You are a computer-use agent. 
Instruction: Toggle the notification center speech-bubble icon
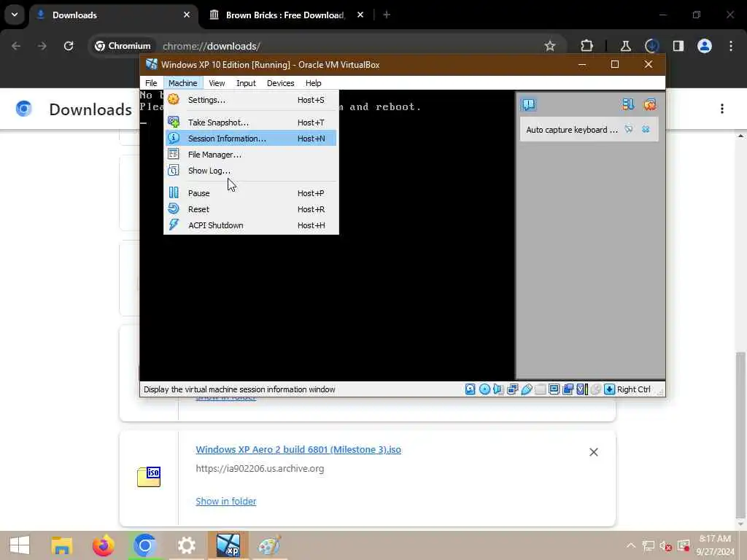pyautogui.click(x=529, y=104)
